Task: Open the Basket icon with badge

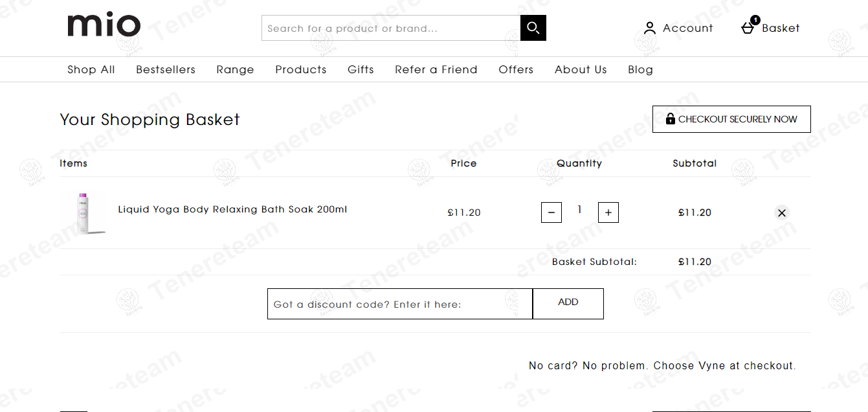Action: pyautogui.click(x=749, y=26)
